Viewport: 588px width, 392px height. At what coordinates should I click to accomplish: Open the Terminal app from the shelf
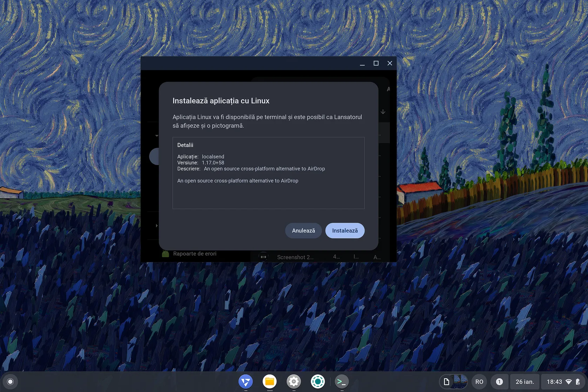click(x=342, y=381)
